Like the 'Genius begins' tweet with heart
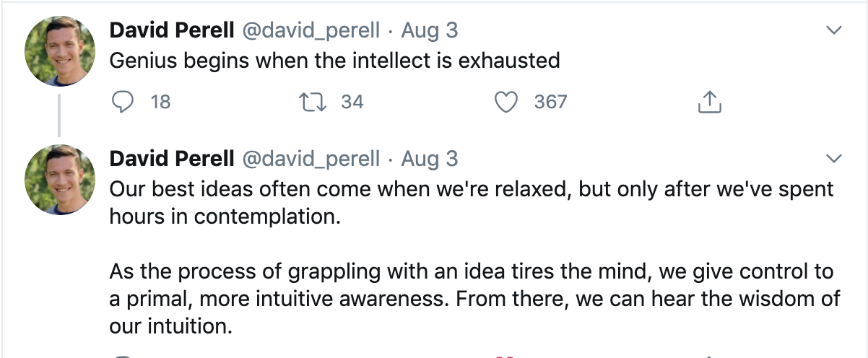Image resolution: width=868 pixels, height=358 pixels. [x=507, y=102]
